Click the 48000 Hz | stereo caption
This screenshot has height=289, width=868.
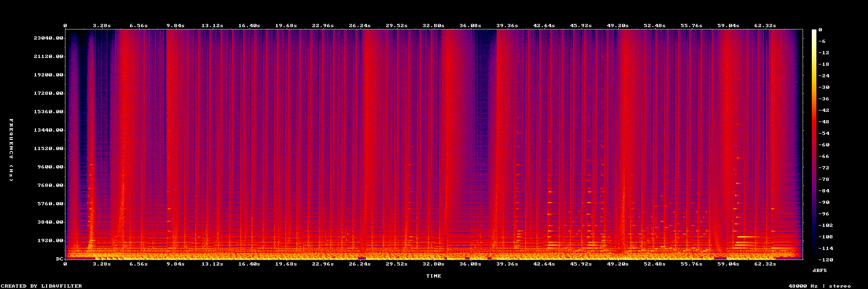(820, 286)
